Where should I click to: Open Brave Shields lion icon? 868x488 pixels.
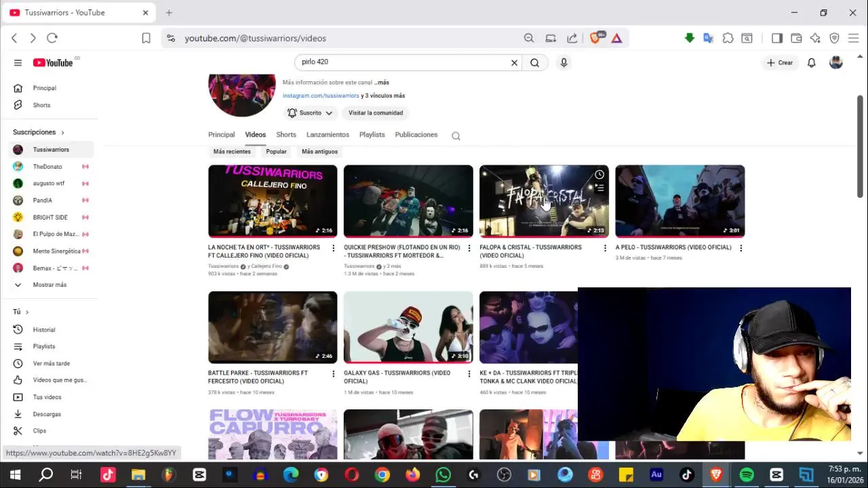[595, 38]
